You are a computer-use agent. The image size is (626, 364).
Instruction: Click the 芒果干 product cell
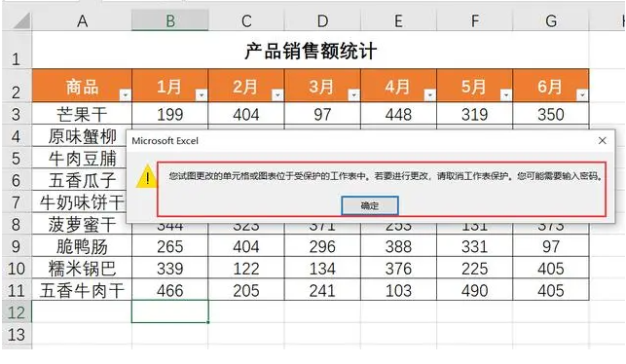82,114
